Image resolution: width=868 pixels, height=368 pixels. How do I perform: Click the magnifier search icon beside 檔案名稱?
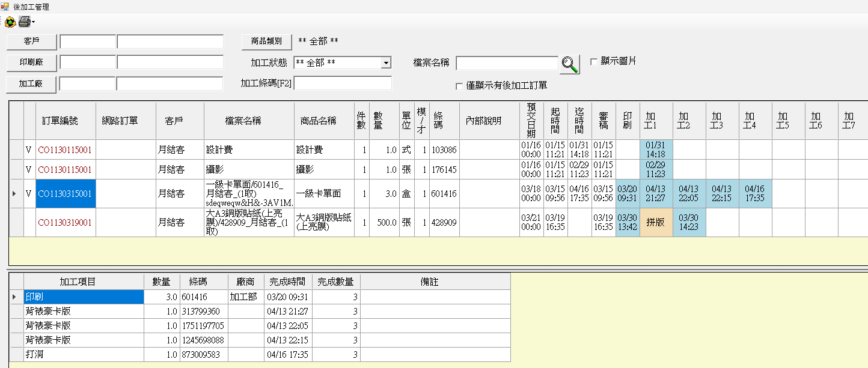[570, 64]
